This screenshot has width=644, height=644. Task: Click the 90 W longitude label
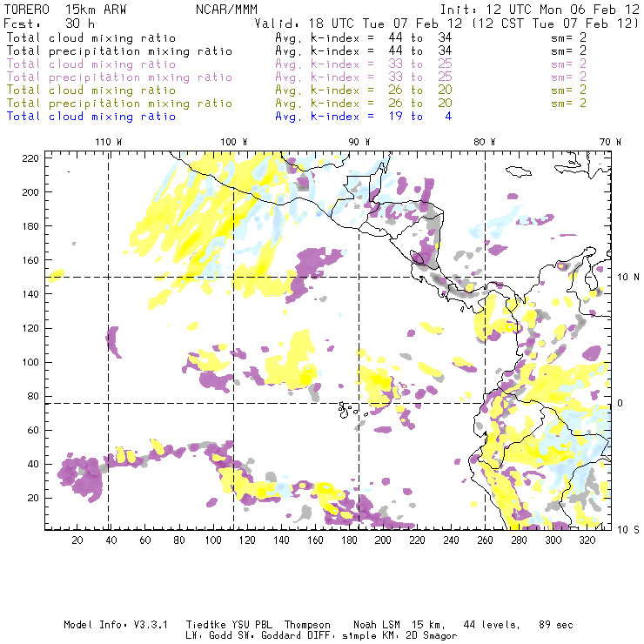[x=359, y=142]
